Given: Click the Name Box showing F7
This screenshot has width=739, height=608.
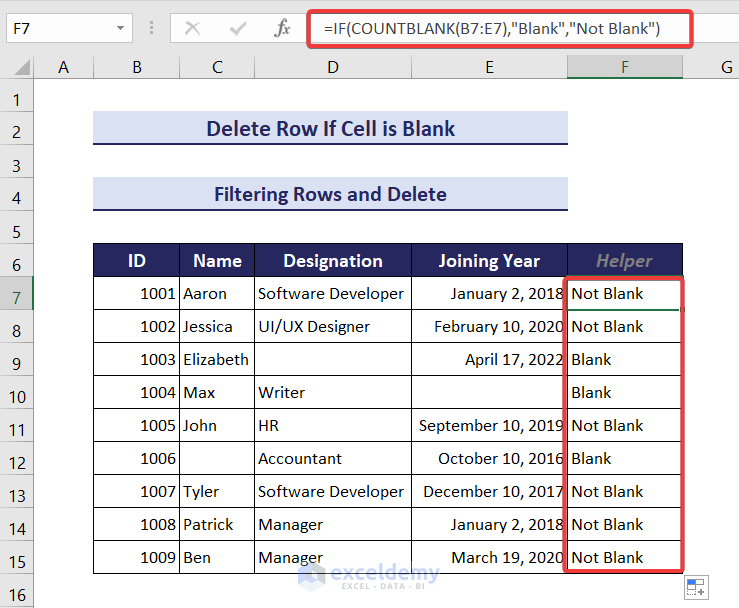Looking at the screenshot, I should click(69, 28).
